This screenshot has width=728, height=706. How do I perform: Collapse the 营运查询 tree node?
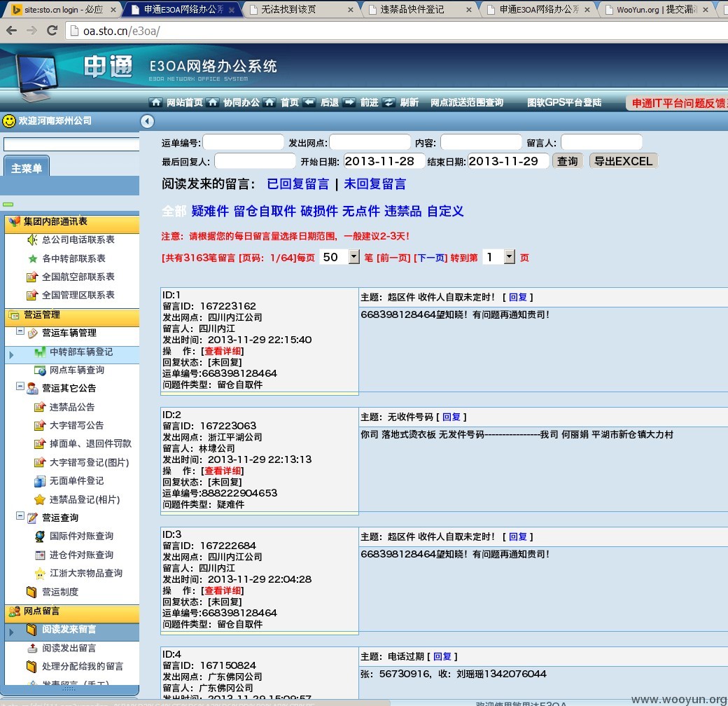20,515
